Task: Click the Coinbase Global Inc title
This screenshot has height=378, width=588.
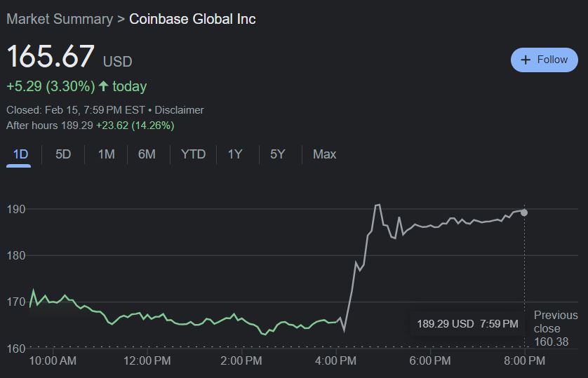Action: [x=192, y=19]
